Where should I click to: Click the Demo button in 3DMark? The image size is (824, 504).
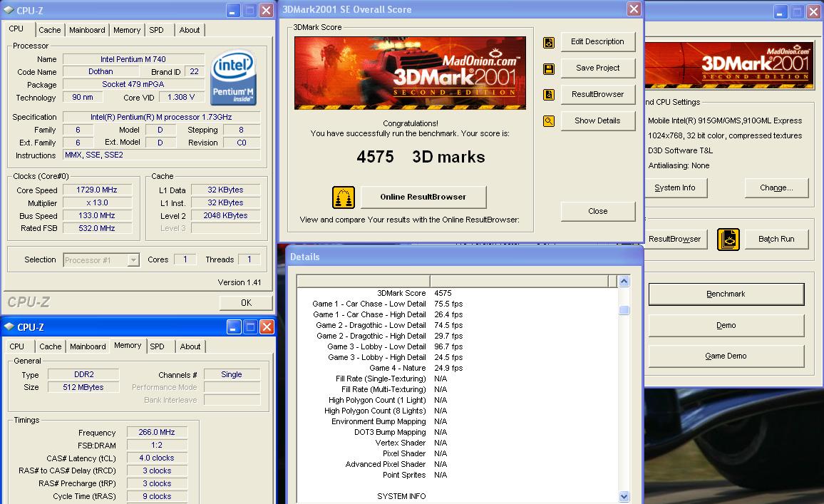(726, 325)
